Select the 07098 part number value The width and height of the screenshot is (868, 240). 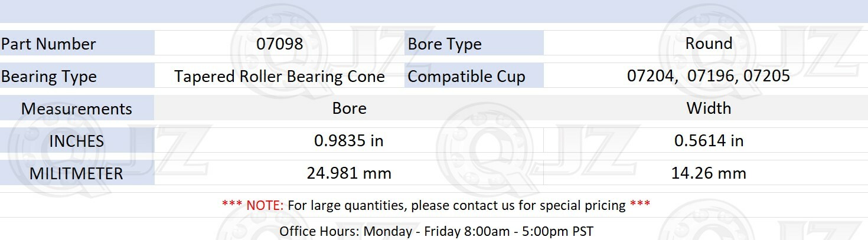point(280,44)
